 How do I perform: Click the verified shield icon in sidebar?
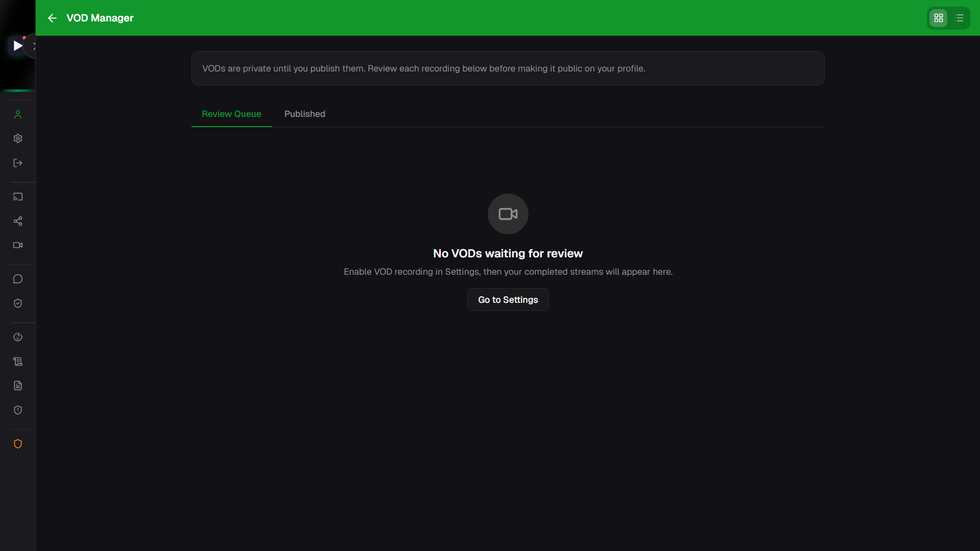pyautogui.click(x=18, y=303)
